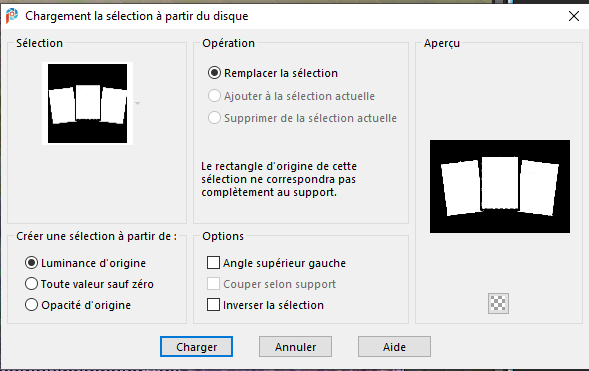Click the PaintShop Pro app icon in title bar
589x371 pixels.
point(12,16)
